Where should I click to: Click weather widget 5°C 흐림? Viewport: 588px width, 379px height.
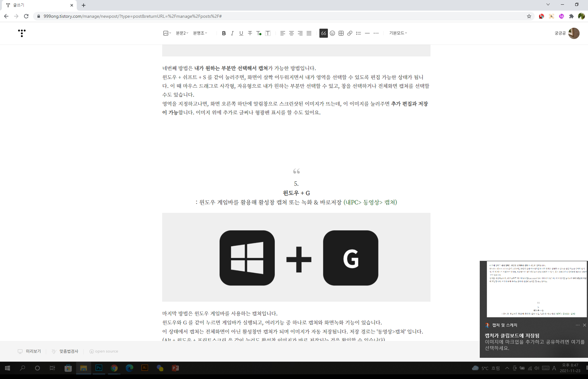click(x=486, y=368)
